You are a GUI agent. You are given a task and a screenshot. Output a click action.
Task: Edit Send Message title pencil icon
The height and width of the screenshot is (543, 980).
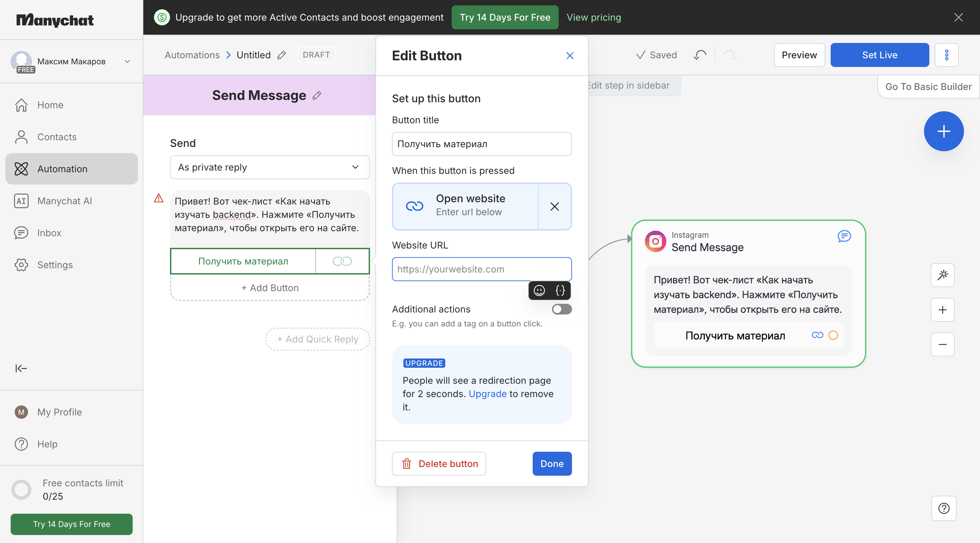(317, 95)
